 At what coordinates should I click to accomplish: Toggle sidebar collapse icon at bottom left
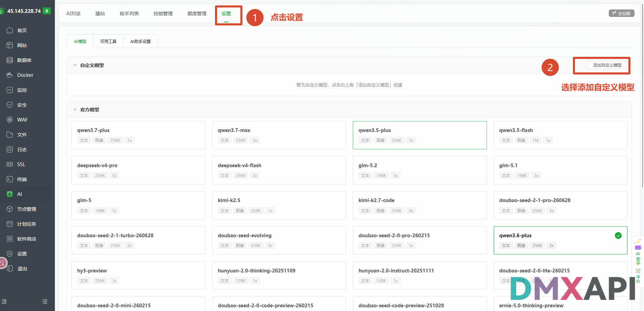pos(4,302)
